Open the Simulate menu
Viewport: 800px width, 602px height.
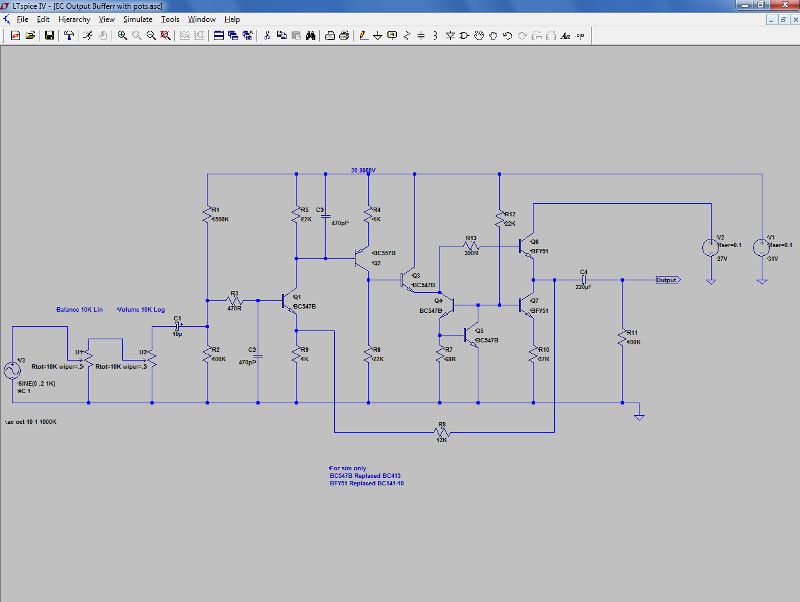[x=138, y=19]
